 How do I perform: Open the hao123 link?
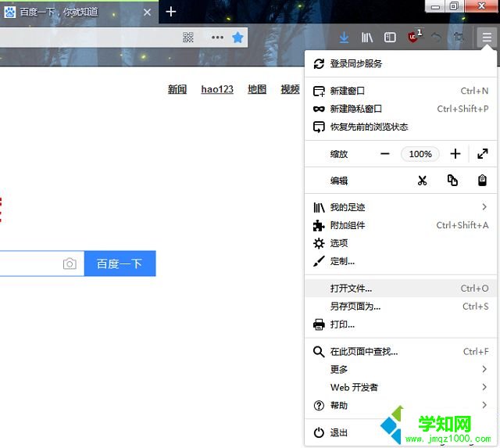coord(217,89)
